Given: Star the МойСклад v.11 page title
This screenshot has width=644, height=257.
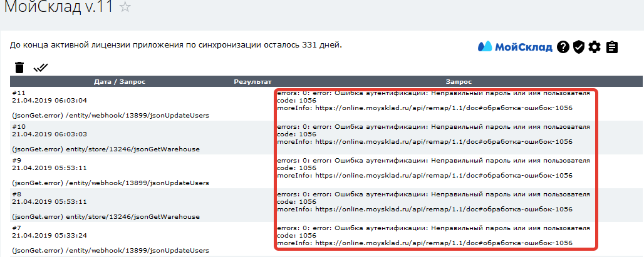Looking at the screenshot, I should pyautogui.click(x=125, y=8).
